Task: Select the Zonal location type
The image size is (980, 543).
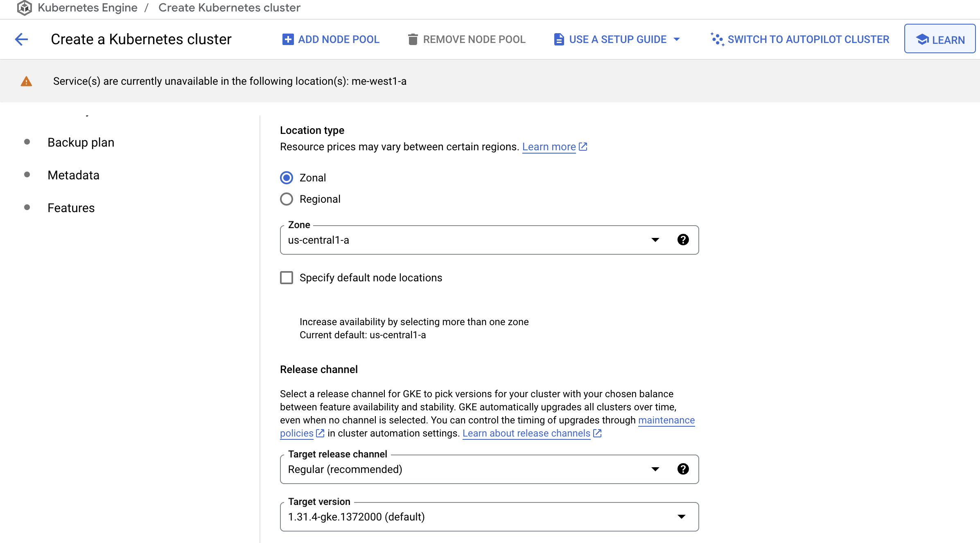Action: click(x=287, y=178)
